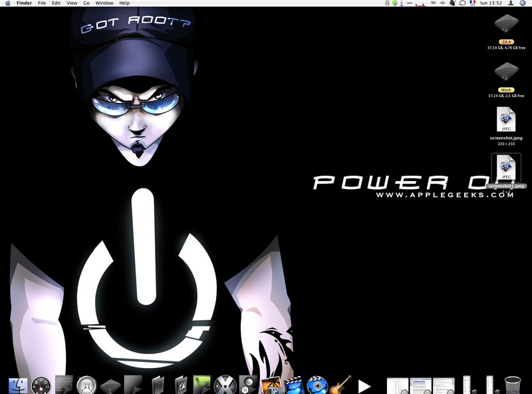Select the 10.4 hard drive icon

tap(506, 25)
